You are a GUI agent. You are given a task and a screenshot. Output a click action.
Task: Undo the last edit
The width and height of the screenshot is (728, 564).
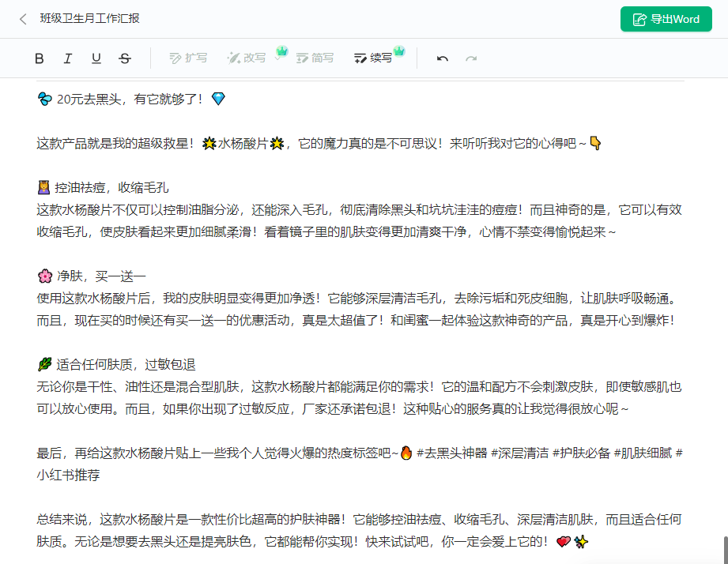[441, 58]
